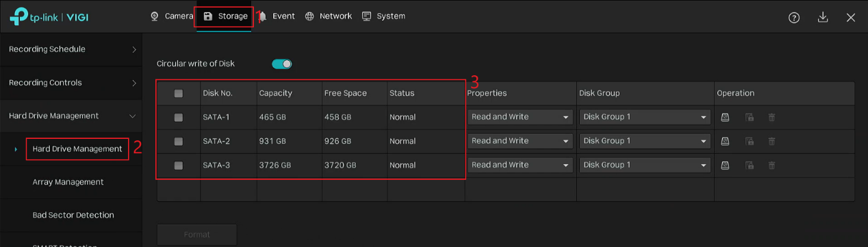Click the 3726 GB capacity value
868x247 pixels.
[x=275, y=165]
